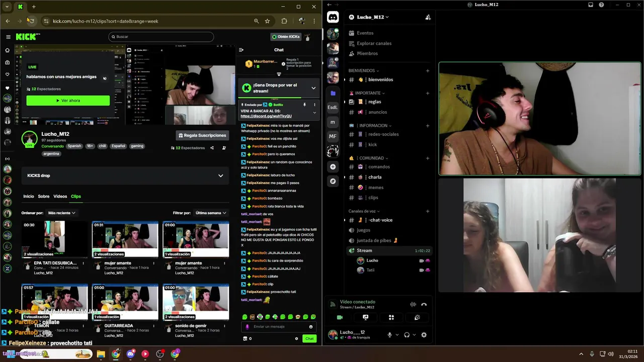Viewport: 644px width, 362px height.
Task: Expand Lucho_M12 server dropdown menu
Action: click(x=387, y=17)
